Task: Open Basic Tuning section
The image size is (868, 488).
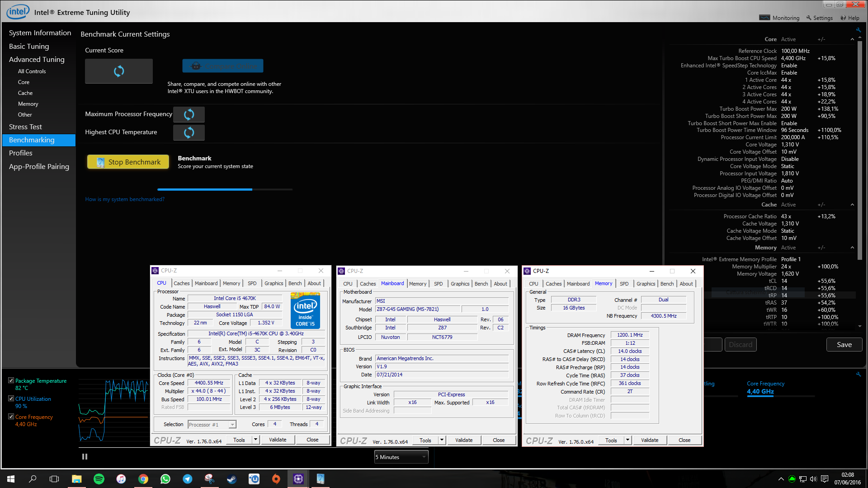Action: coord(29,47)
